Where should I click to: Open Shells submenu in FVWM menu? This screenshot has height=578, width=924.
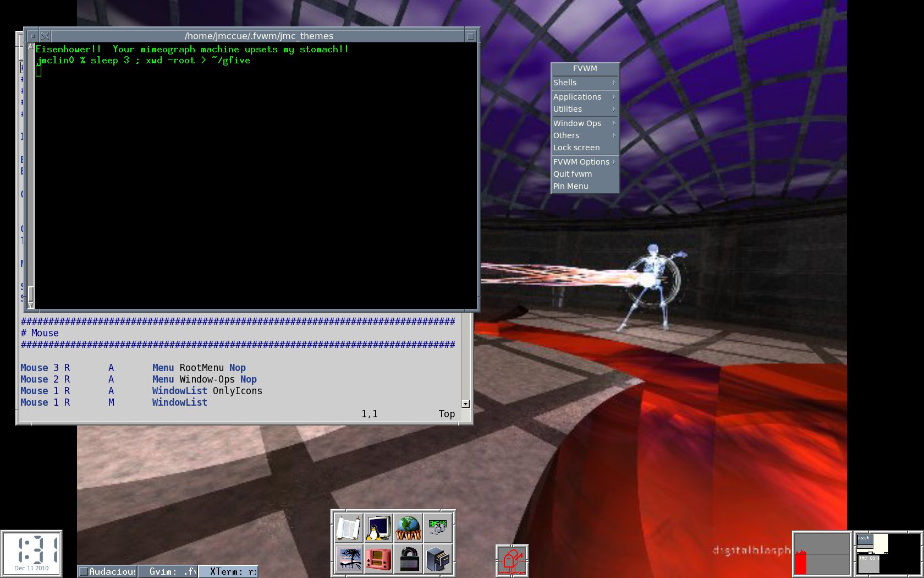pyautogui.click(x=585, y=83)
